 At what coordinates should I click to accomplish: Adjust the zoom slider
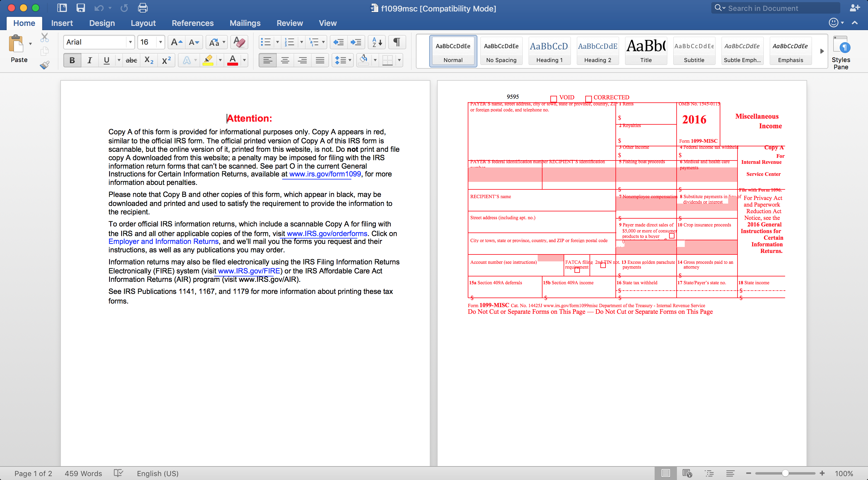tap(785, 473)
